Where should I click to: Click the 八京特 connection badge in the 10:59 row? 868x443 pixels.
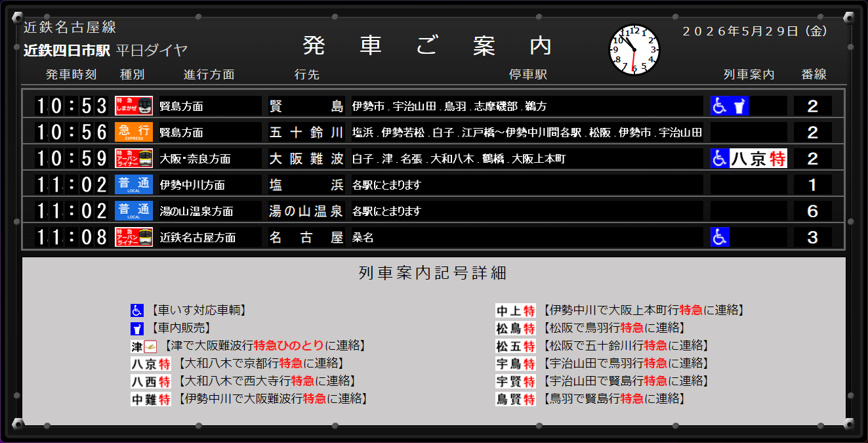click(758, 158)
